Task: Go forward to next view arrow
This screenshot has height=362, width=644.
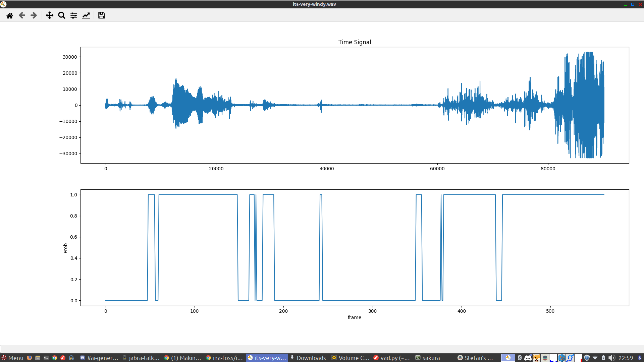Action: pyautogui.click(x=34, y=15)
